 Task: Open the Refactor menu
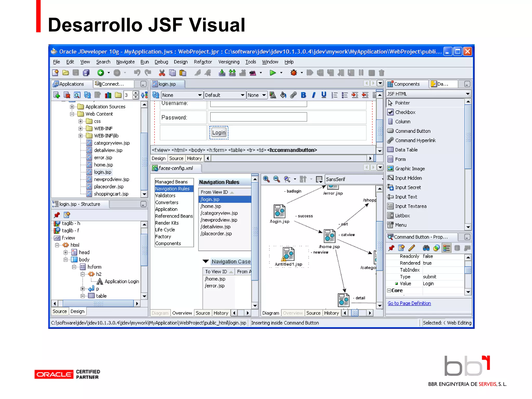pyautogui.click(x=203, y=62)
